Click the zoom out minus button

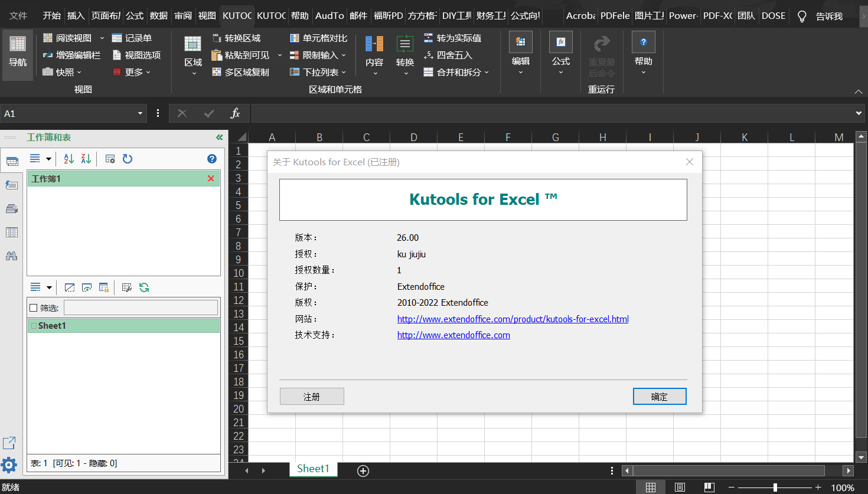[732, 488]
